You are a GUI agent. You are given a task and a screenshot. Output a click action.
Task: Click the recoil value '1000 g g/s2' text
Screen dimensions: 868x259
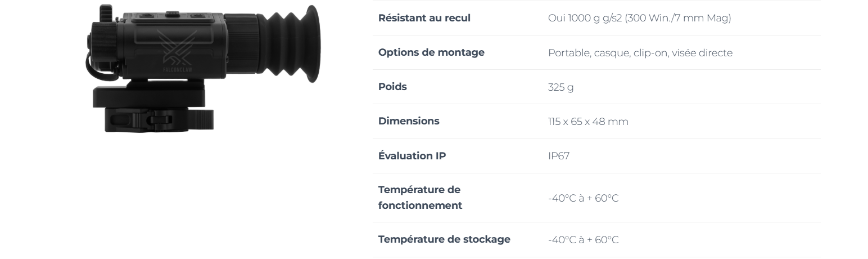(x=592, y=18)
